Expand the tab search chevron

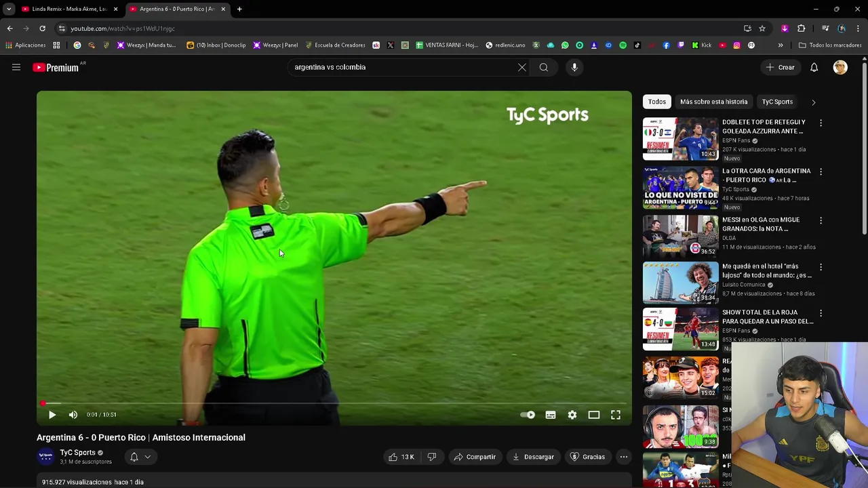pyautogui.click(x=9, y=9)
